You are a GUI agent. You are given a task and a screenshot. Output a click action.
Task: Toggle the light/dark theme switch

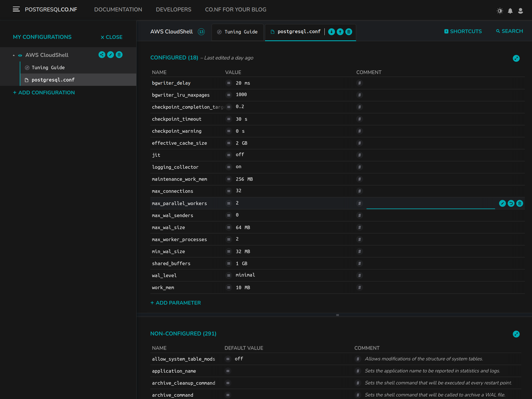(500, 11)
